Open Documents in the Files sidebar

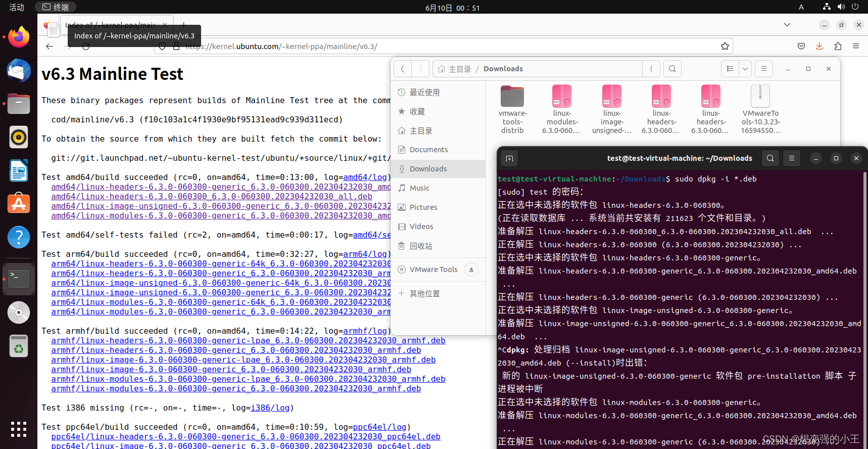(438, 150)
